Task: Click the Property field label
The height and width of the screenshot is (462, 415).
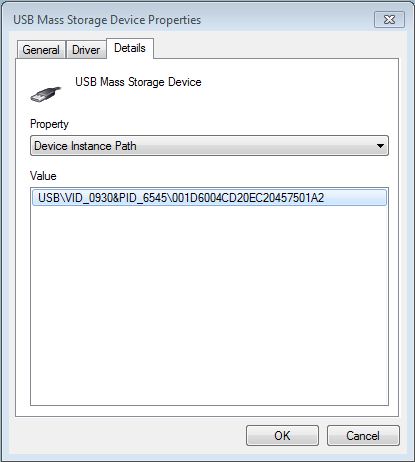Action: 49,124
